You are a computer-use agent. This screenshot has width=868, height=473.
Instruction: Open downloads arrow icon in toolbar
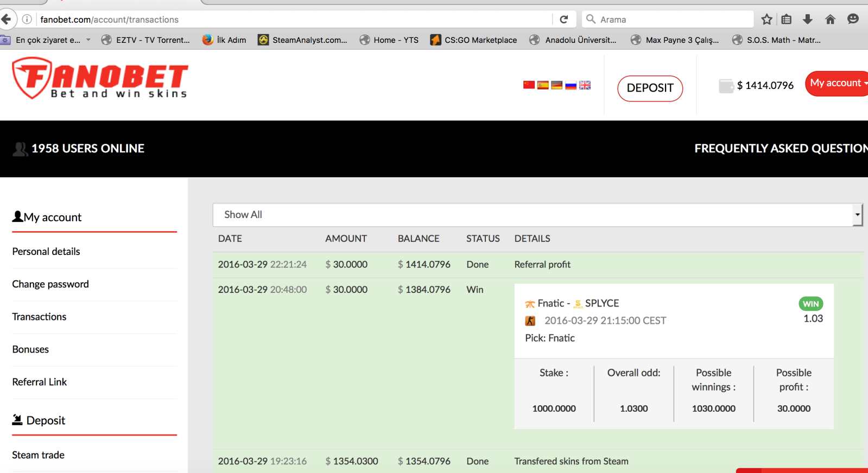pyautogui.click(x=808, y=20)
